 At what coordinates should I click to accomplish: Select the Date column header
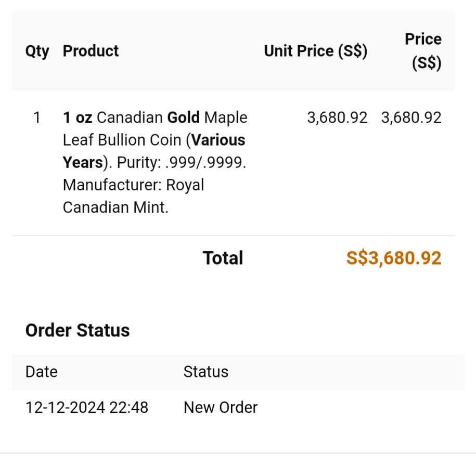[42, 372]
